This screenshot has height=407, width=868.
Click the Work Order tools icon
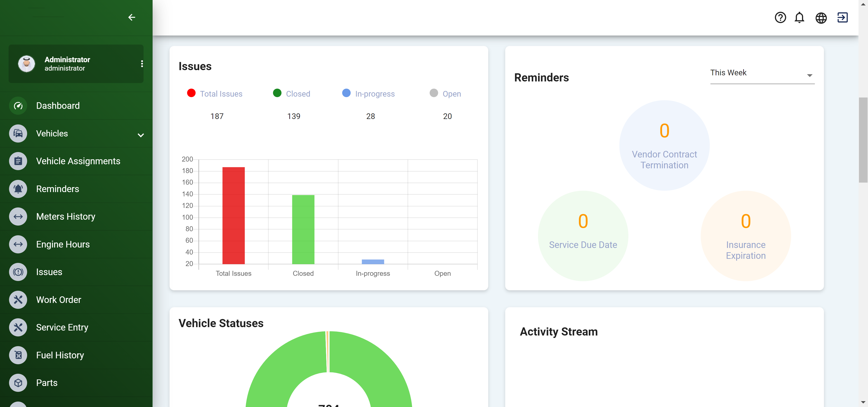point(18,300)
